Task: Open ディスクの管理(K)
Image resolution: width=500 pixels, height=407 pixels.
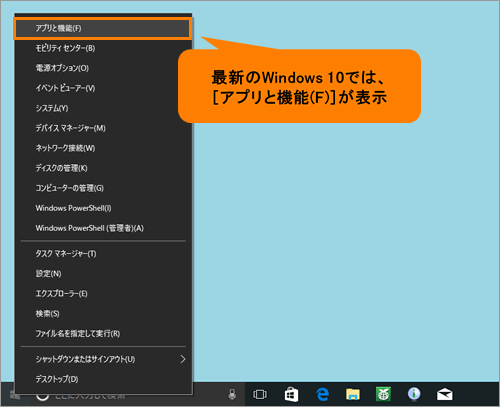Action: tap(103, 168)
